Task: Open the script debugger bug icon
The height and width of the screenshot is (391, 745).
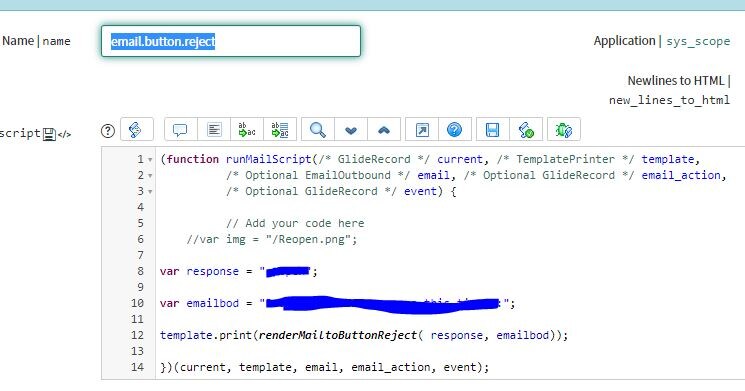Action: coord(564,129)
